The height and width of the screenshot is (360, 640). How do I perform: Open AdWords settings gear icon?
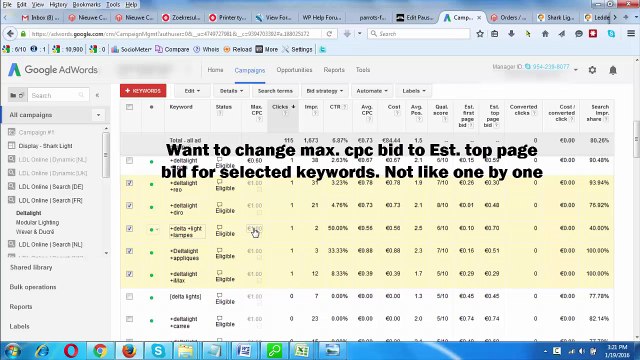tap(592, 70)
